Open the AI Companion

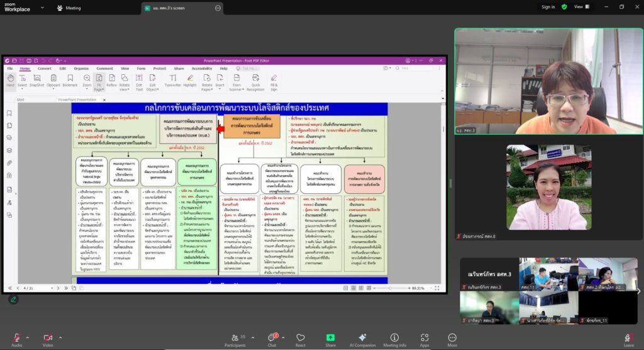pyautogui.click(x=362, y=338)
